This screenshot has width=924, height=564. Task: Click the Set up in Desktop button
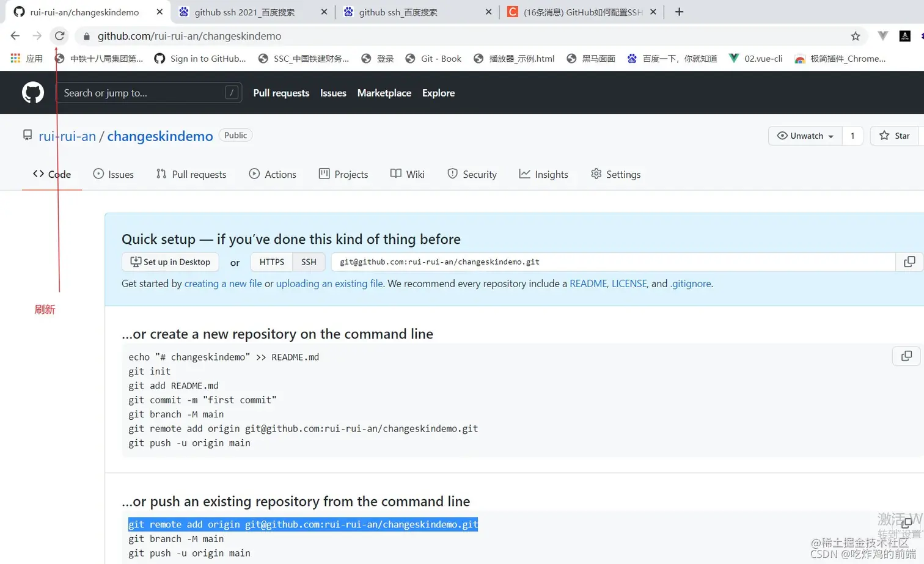click(x=170, y=262)
